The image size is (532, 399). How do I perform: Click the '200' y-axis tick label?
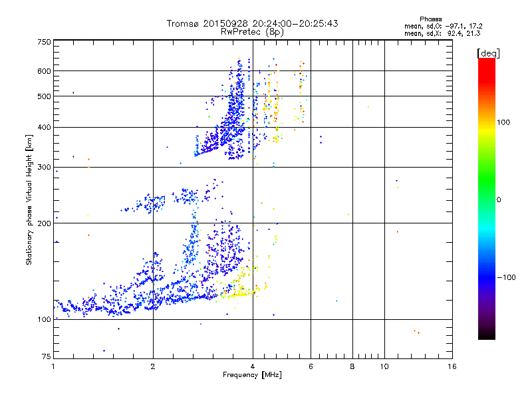tap(44, 223)
